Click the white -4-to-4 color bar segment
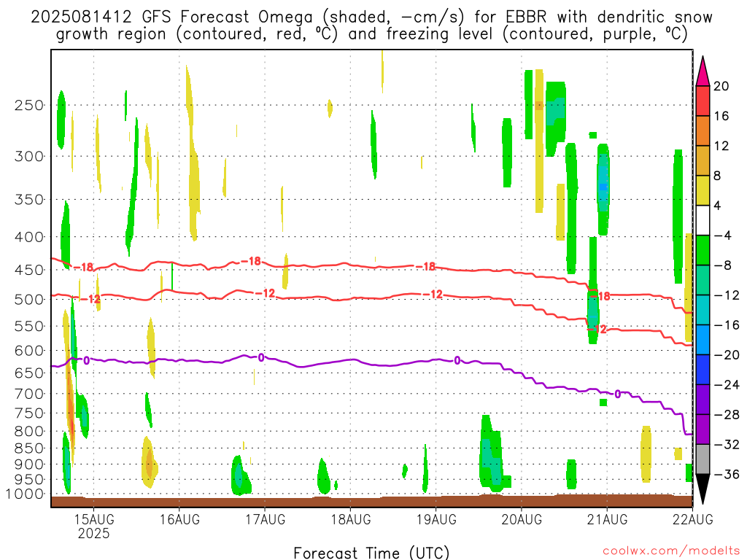 (703, 220)
